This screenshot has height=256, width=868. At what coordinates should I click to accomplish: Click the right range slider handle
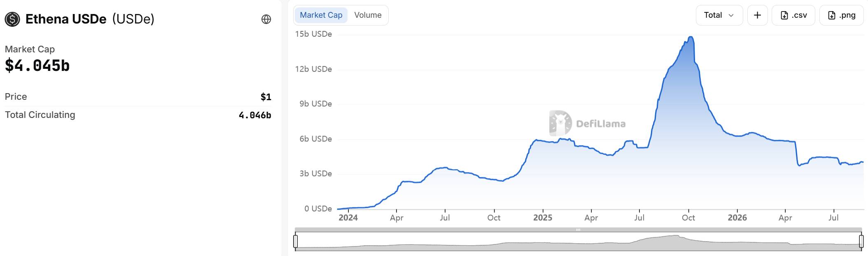[861, 241]
